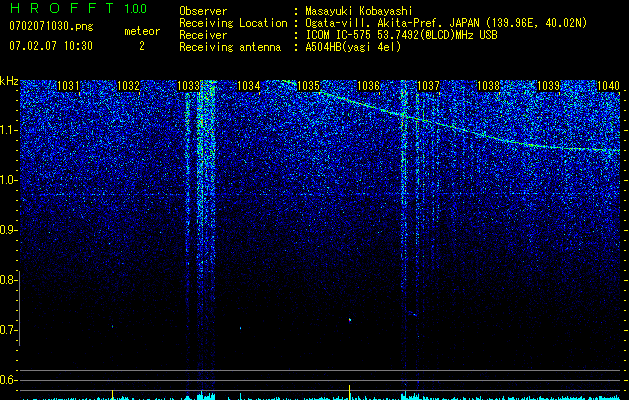Click the kHz axis unit label

point(9,81)
